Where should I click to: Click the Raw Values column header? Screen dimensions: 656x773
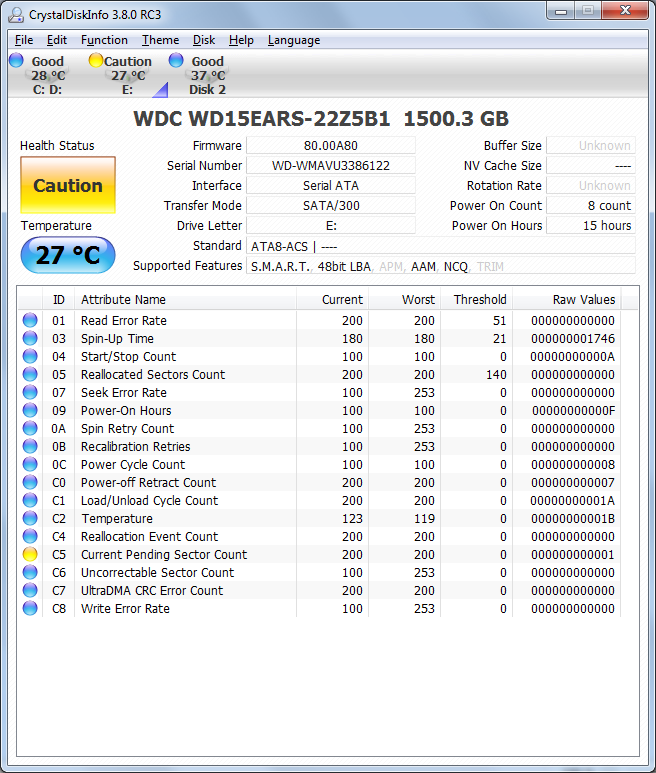pyautogui.click(x=567, y=300)
